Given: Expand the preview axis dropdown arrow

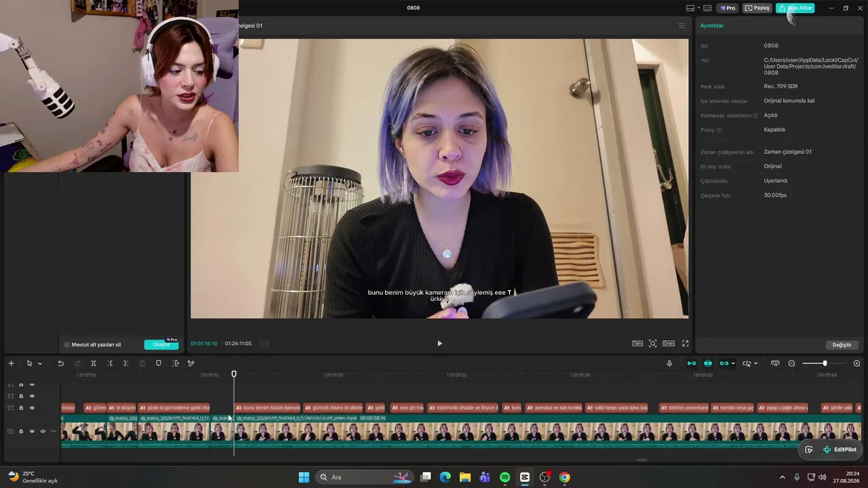Looking at the screenshot, I should click(756, 364).
